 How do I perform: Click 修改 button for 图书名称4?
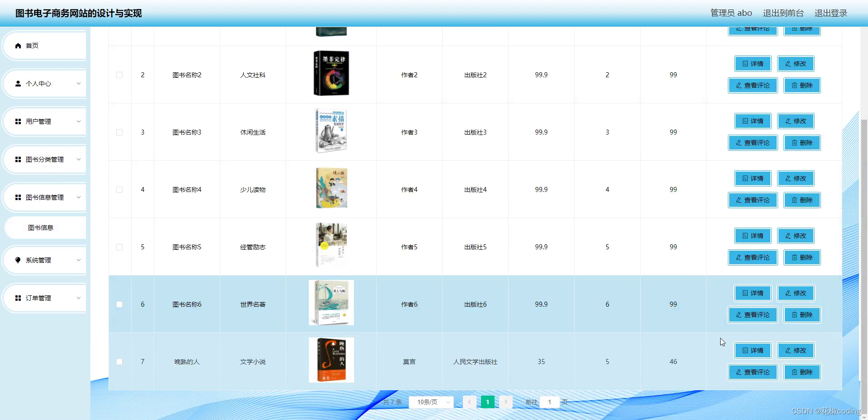point(796,178)
